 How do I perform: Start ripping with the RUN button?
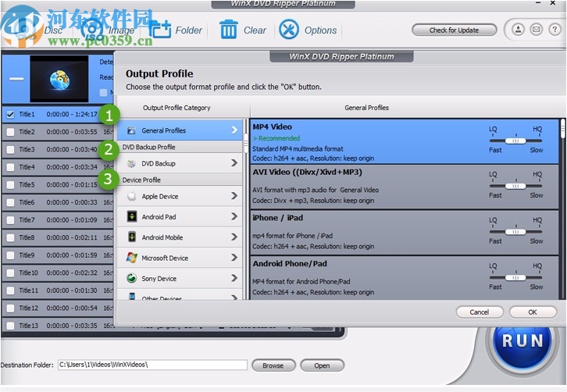coord(522,341)
